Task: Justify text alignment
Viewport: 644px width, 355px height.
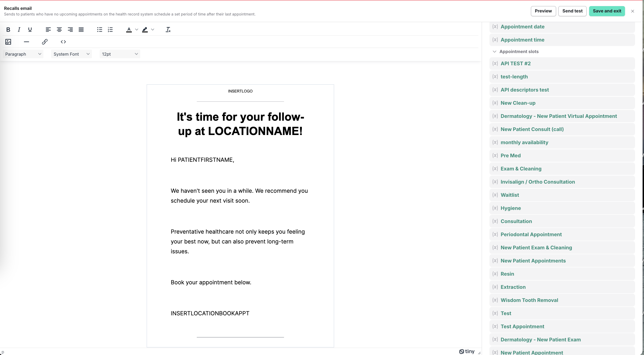Action: 81,30
